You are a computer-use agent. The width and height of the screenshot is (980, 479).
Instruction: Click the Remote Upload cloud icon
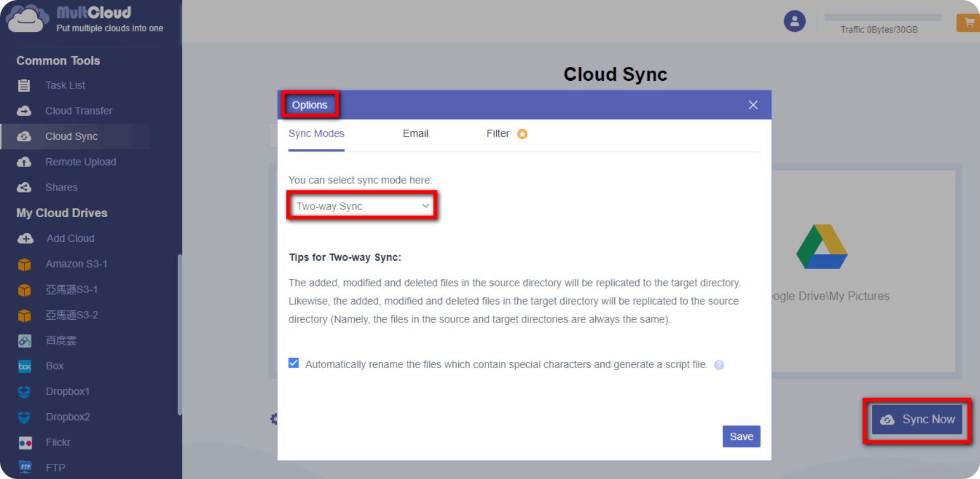pyautogui.click(x=24, y=162)
